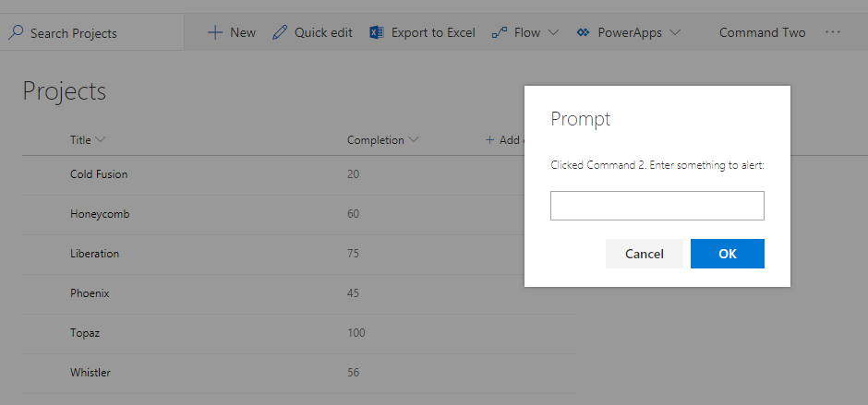Expand the Flow dropdown chevron
The image size is (868, 405).
(553, 32)
